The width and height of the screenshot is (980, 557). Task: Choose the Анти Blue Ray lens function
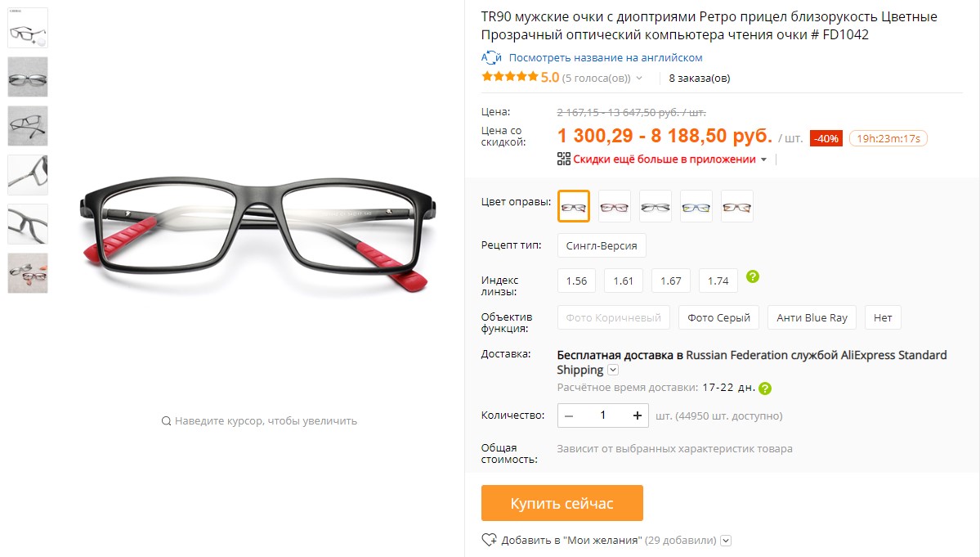tap(812, 317)
